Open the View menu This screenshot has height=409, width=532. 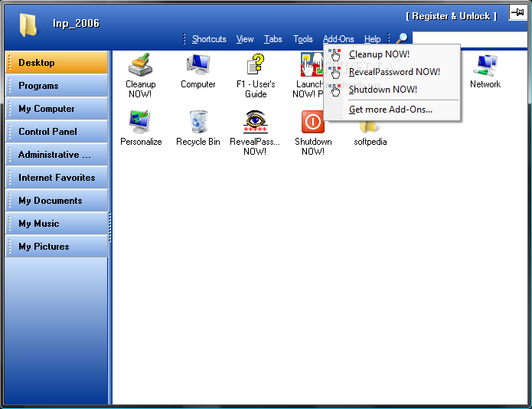(x=245, y=39)
